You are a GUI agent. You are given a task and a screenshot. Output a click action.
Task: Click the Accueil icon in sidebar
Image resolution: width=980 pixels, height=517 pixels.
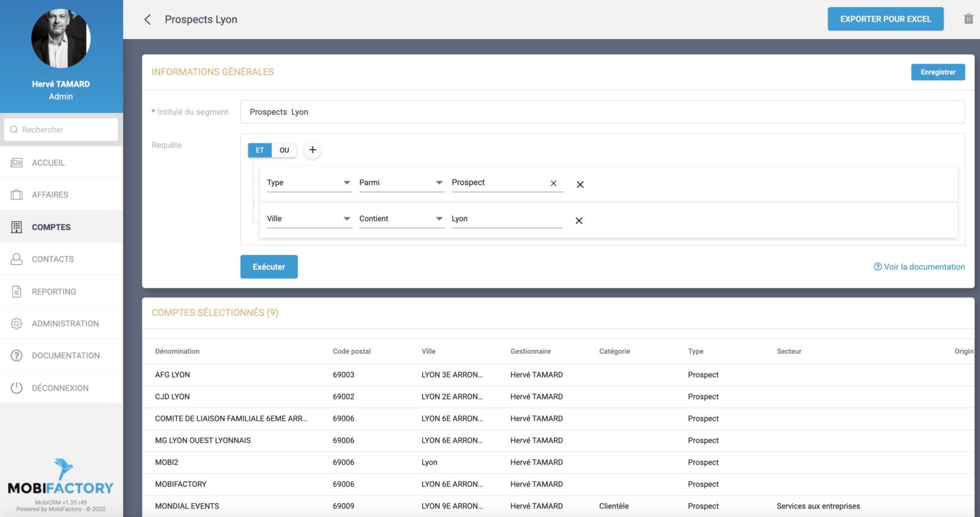pos(17,163)
